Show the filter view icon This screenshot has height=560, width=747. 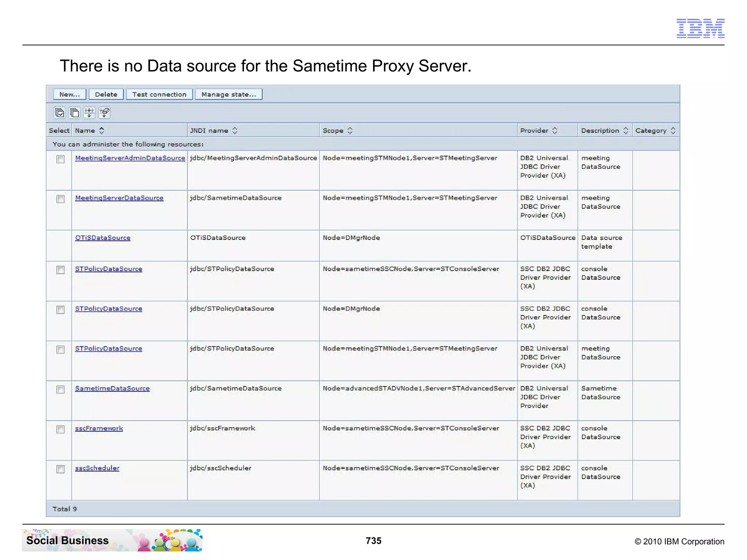(89, 113)
